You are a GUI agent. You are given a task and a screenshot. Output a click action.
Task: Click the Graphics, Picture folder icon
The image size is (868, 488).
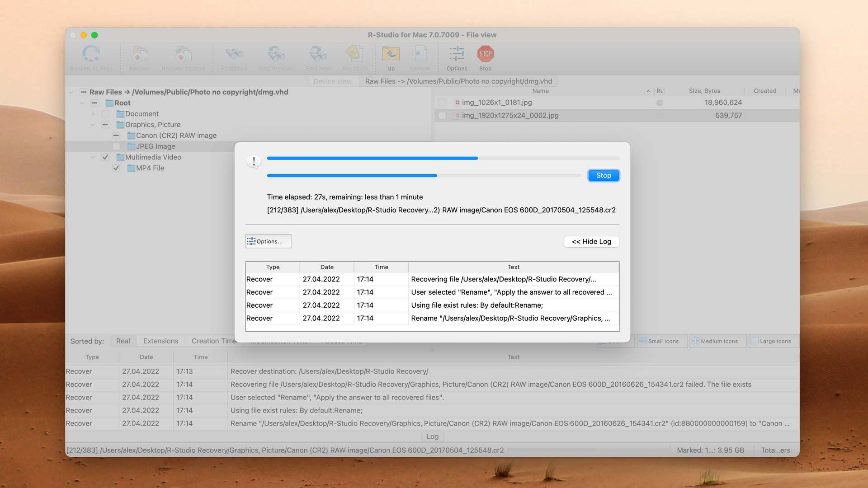(x=120, y=125)
